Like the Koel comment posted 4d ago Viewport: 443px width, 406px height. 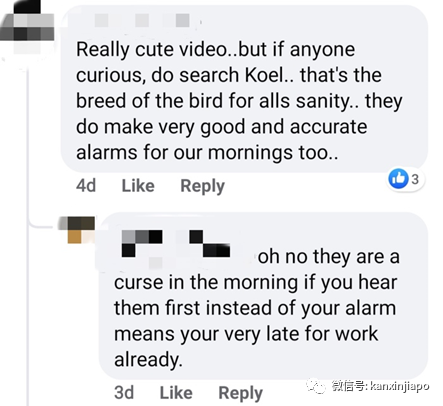[x=138, y=186]
